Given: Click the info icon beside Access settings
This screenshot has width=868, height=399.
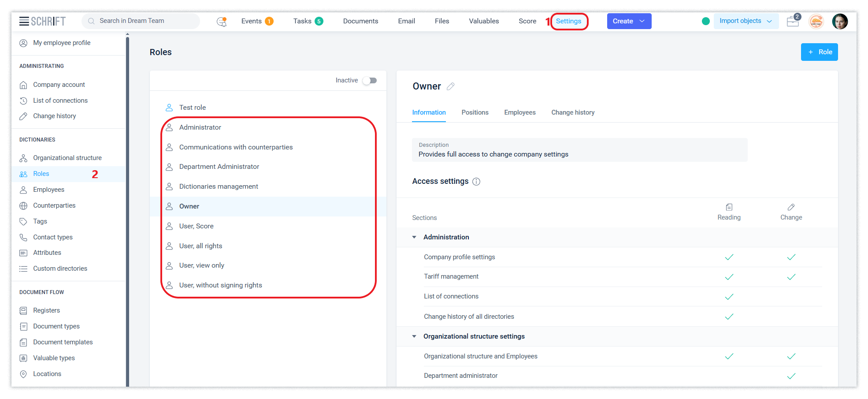Looking at the screenshot, I should pos(476,182).
